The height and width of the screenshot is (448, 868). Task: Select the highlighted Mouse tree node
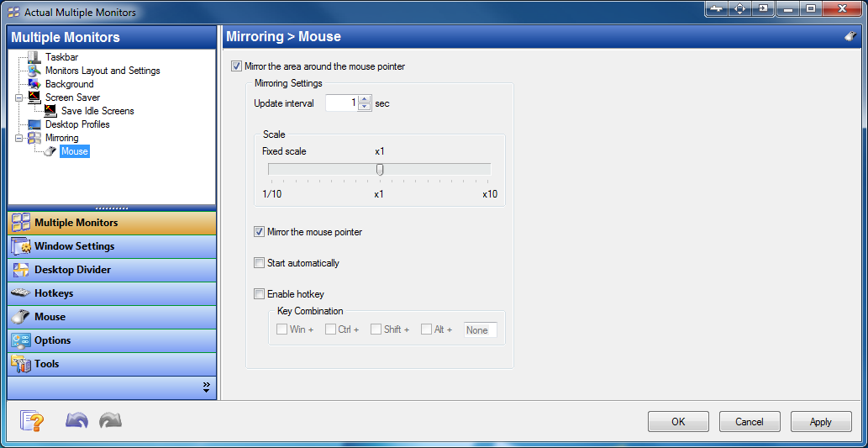[74, 151]
